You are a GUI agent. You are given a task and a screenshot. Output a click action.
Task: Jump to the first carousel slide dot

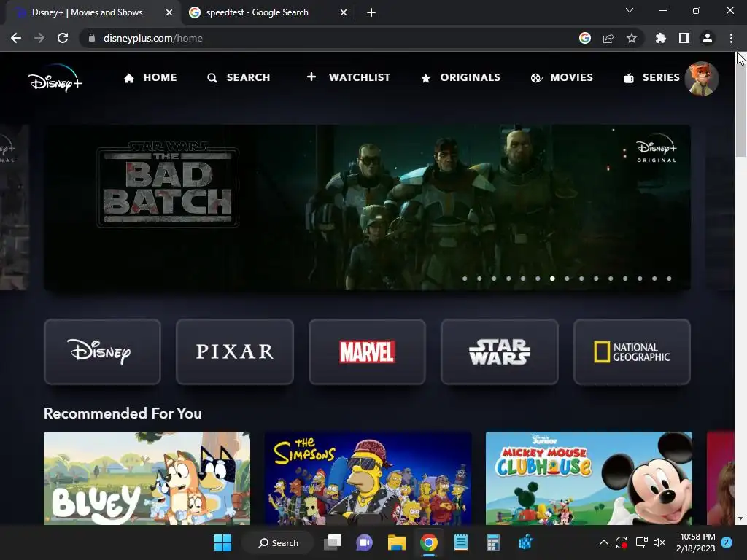pyautogui.click(x=465, y=279)
